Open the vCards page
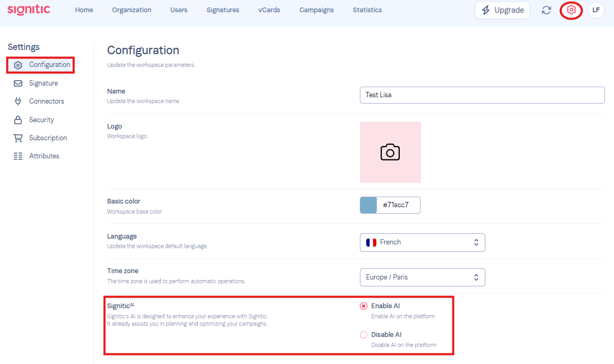 tap(270, 10)
